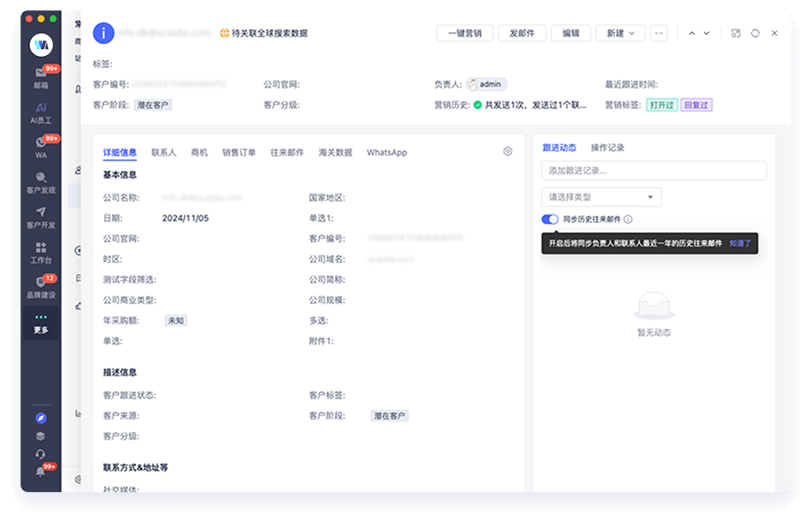812x523 pixels.
Task: Dismiss the tooltip via 知道了 link
Action: coord(741,244)
